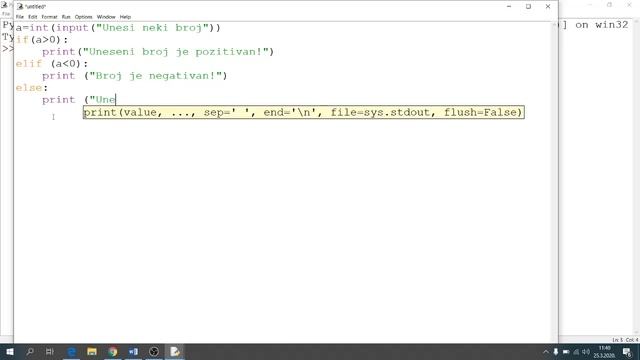Viewport: 640px width, 360px height.
Task: Click the "on win32" text in Python Shell window
Action: pyautogui.click(x=602, y=25)
